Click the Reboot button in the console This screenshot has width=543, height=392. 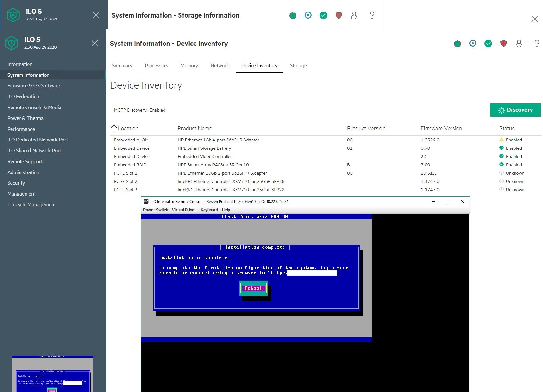click(253, 288)
